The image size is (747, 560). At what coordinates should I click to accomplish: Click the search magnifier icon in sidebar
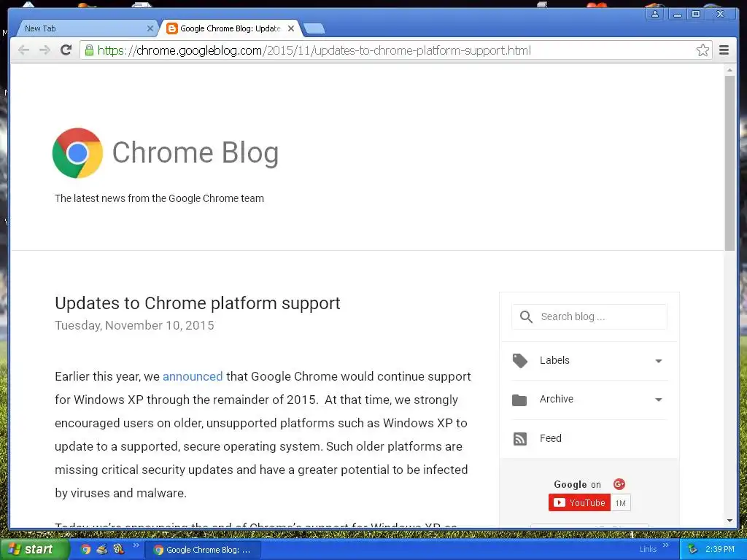tap(526, 316)
